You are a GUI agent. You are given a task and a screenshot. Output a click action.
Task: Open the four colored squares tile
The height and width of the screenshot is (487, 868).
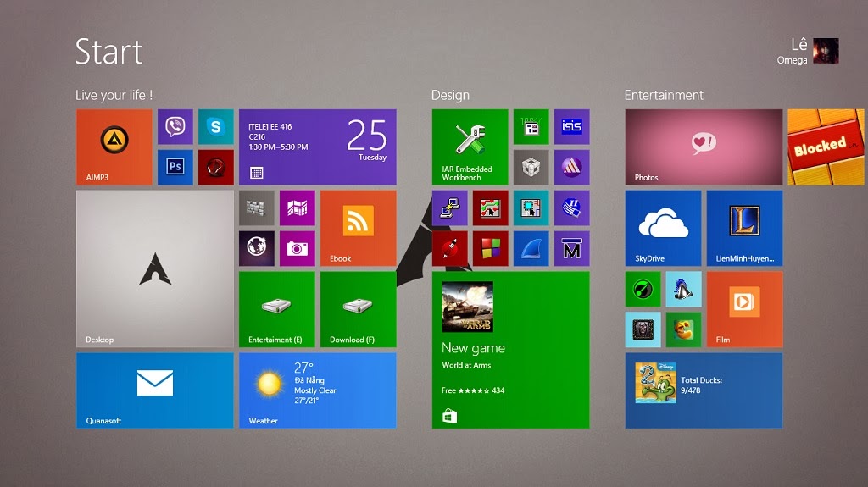[x=491, y=248]
